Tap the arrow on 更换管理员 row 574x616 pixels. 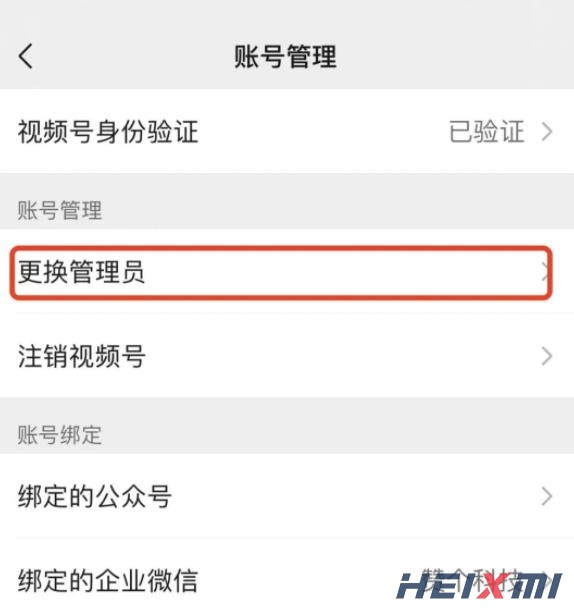pos(545,271)
